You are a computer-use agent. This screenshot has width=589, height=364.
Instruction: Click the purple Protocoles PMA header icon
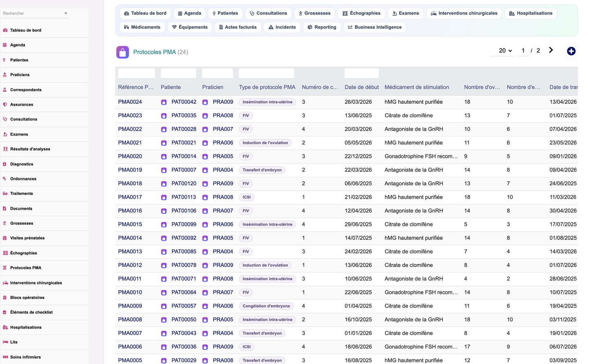click(x=123, y=52)
